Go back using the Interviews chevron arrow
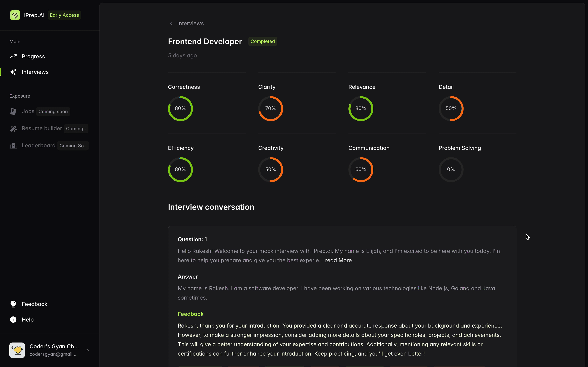588x367 pixels. coord(171,23)
